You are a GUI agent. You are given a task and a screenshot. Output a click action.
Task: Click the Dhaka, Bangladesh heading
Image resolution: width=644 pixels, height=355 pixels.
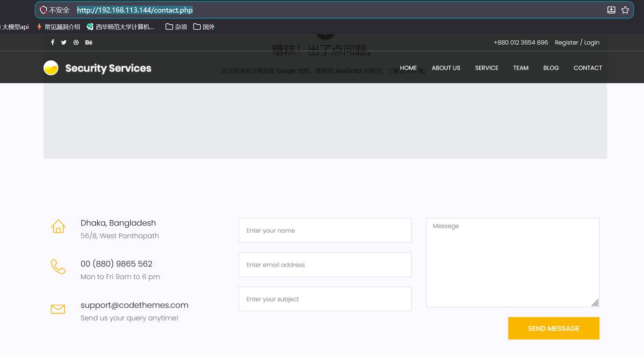(x=118, y=223)
